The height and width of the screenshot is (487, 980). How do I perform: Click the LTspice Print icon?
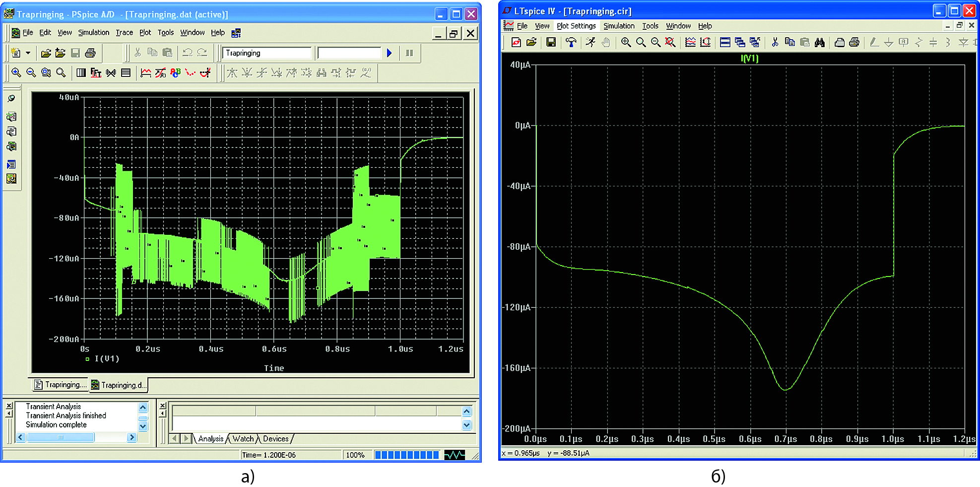pos(854,42)
